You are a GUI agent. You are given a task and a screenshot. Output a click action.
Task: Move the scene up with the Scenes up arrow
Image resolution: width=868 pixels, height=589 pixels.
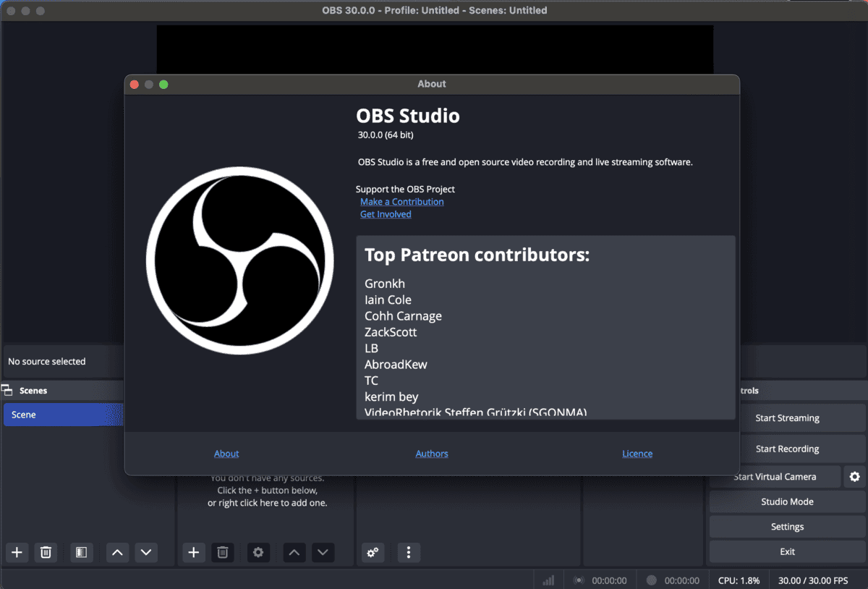[118, 552]
